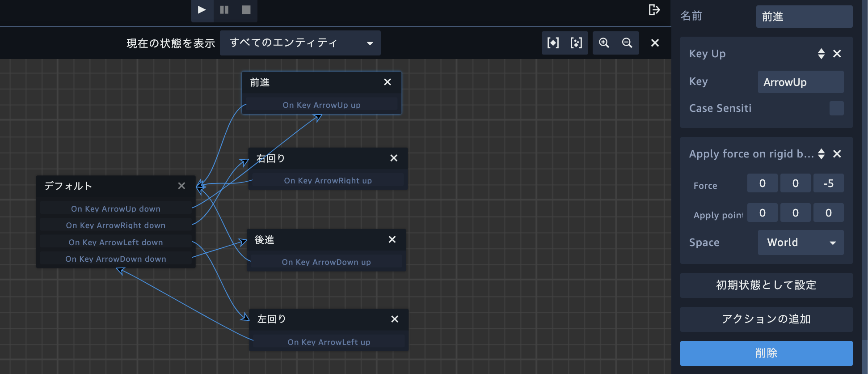
Task: Click the On Key ArrowUp up transition
Action: tap(321, 105)
